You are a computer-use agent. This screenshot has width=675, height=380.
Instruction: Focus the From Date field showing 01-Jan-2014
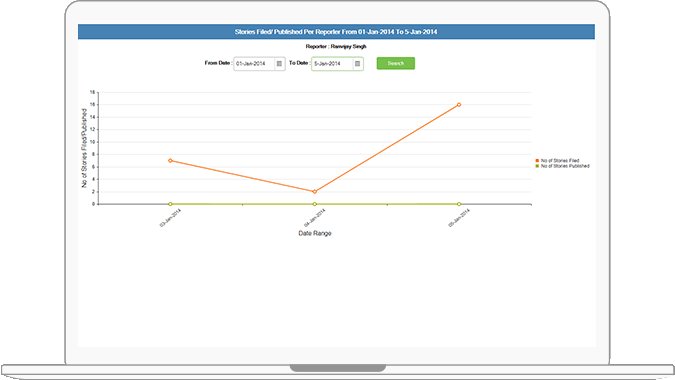pyautogui.click(x=259, y=64)
